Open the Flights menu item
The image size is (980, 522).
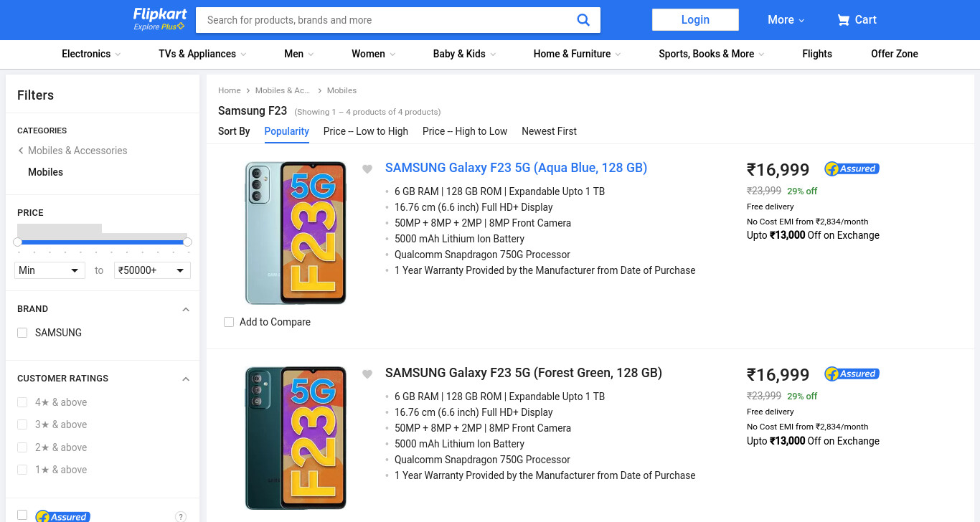pyautogui.click(x=817, y=54)
